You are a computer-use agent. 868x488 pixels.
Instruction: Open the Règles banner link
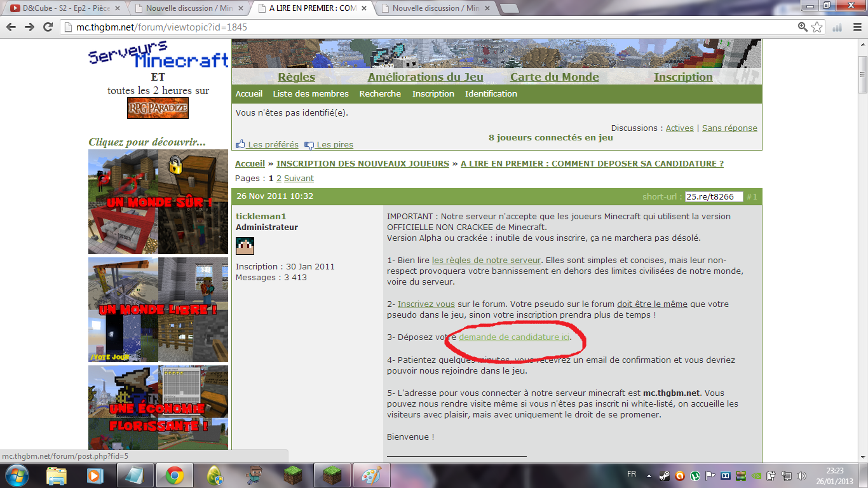(x=296, y=77)
